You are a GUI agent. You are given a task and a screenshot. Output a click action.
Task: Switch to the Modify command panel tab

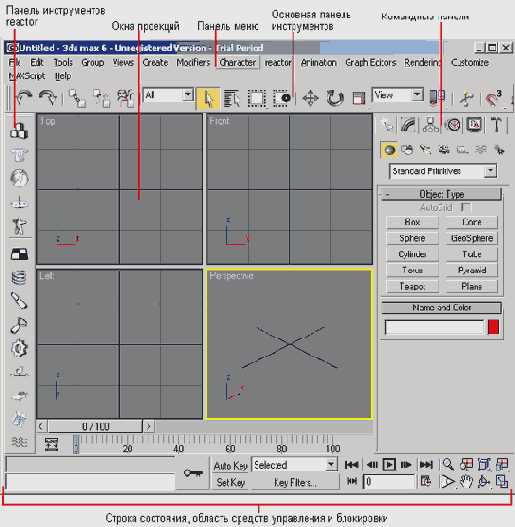coord(408,125)
